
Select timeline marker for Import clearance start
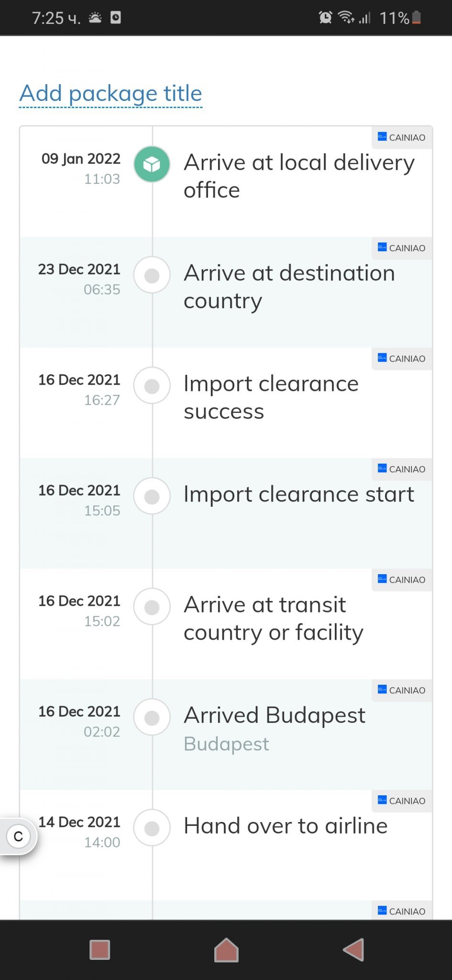[x=152, y=497]
